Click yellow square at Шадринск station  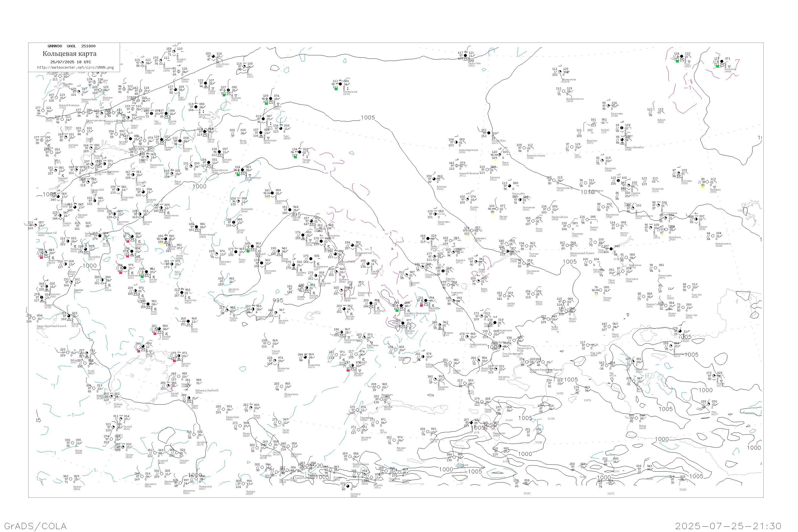click(x=268, y=198)
